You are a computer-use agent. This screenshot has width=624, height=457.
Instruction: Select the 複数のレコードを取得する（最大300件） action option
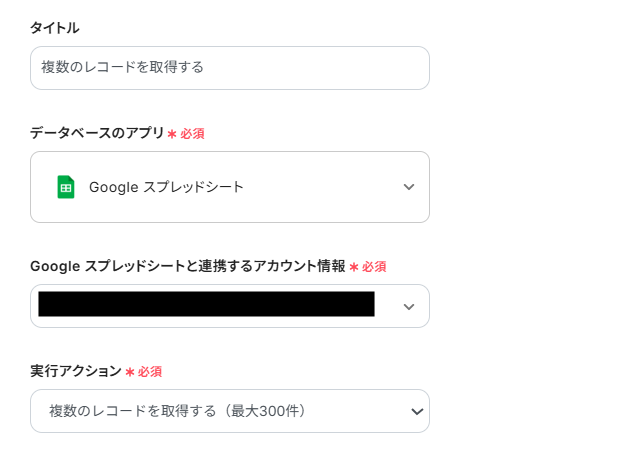177,411
